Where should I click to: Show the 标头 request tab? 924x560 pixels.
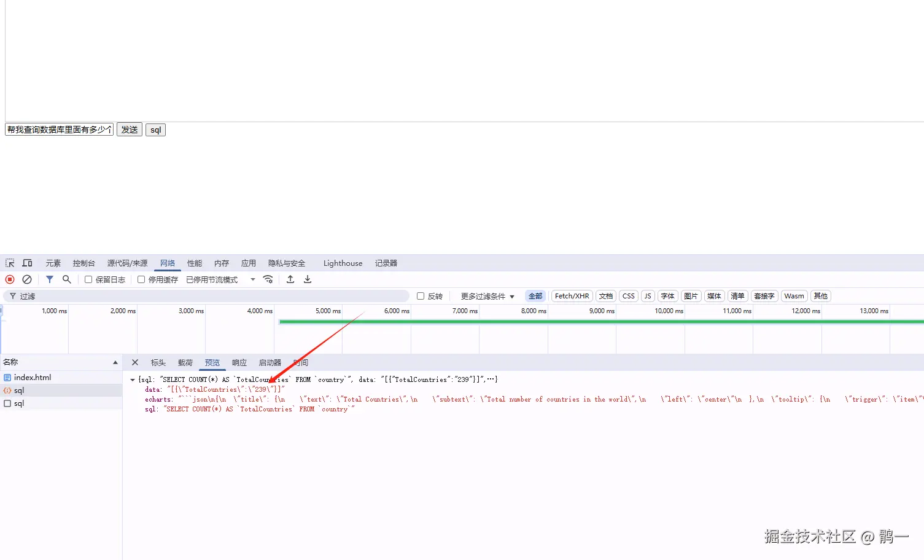pos(158,362)
